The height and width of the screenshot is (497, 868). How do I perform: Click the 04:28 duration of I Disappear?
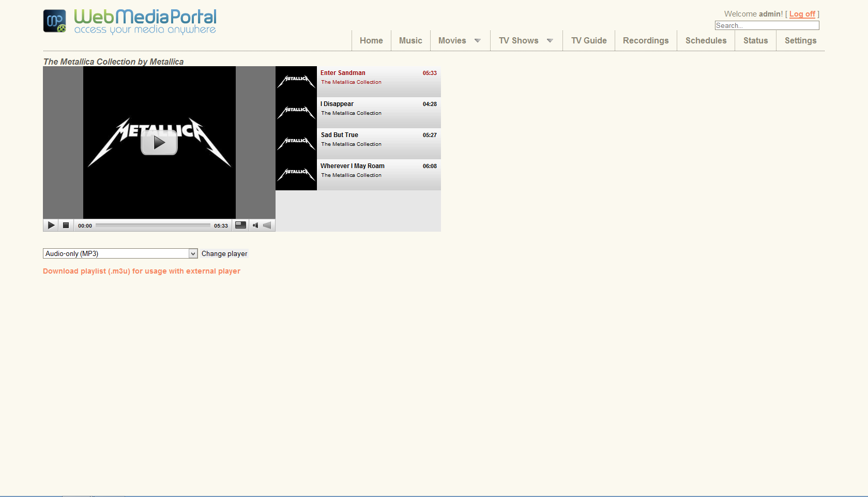click(x=430, y=104)
